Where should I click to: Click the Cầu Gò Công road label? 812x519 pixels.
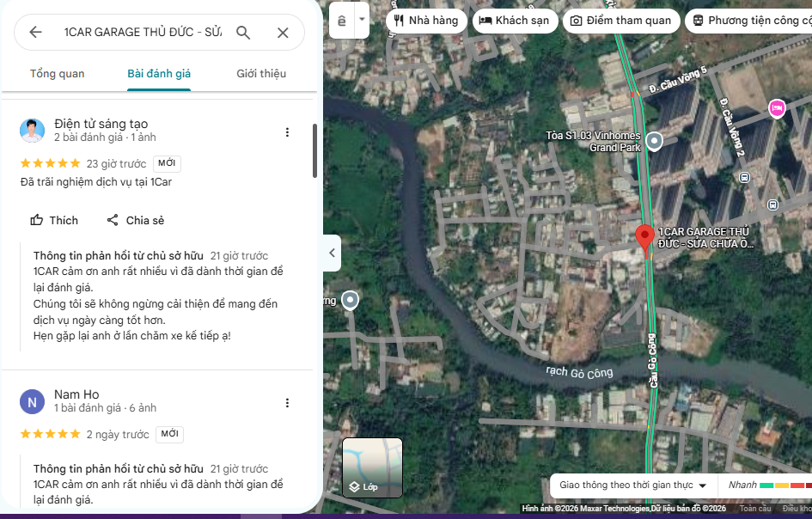tap(652, 361)
